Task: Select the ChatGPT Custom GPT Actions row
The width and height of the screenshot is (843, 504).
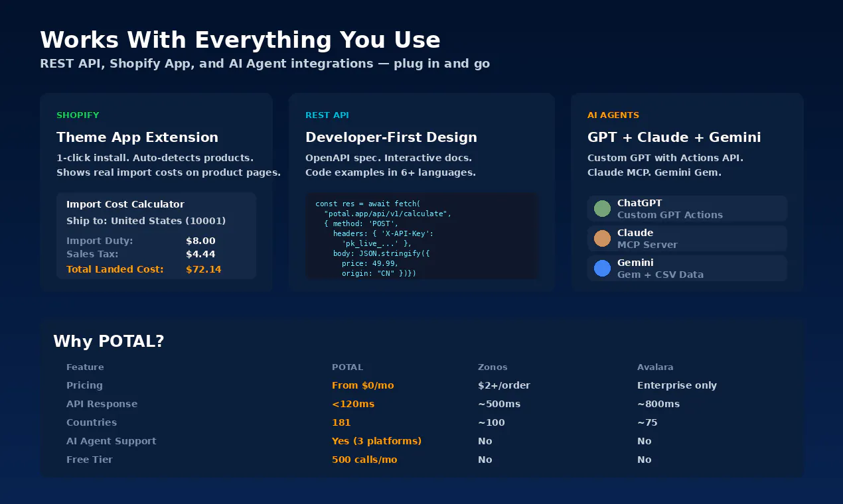Action: click(x=687, y=209)
